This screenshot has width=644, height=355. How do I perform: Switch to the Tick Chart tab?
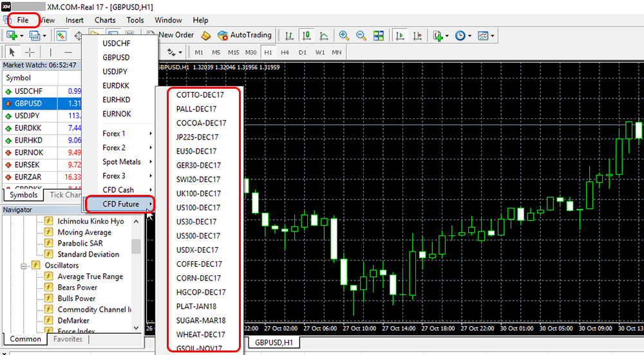(x=66, y=195)
